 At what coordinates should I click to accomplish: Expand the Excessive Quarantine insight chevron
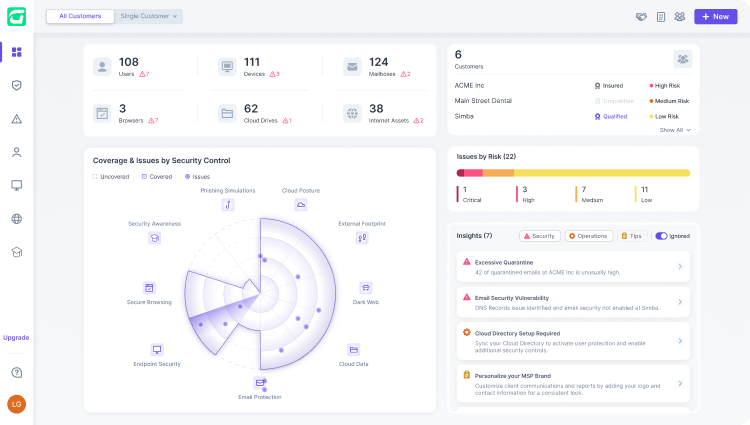pyautogui.click(x=680, y=266)
